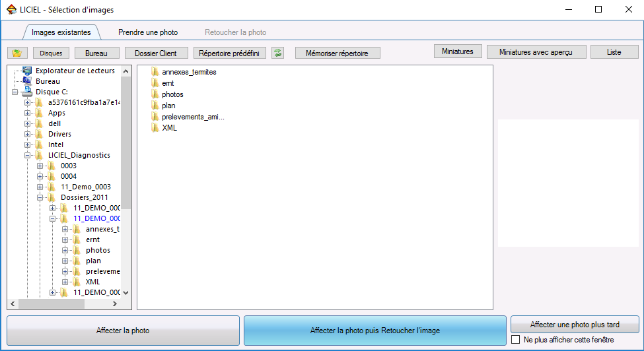Expand the Apps folder node
644x351 pixels.
27,113
